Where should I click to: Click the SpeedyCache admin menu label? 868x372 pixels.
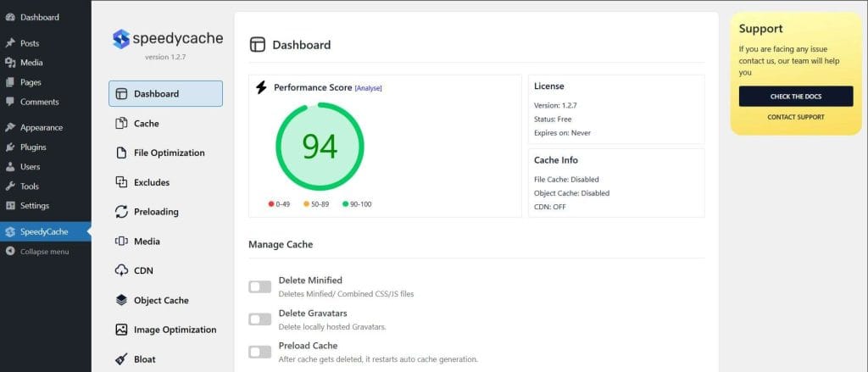[x=44, y=232]
